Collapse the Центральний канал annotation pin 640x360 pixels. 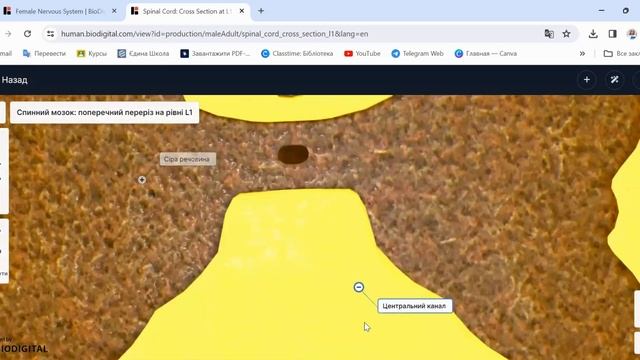pyautogui.click(x=358, y=287)
